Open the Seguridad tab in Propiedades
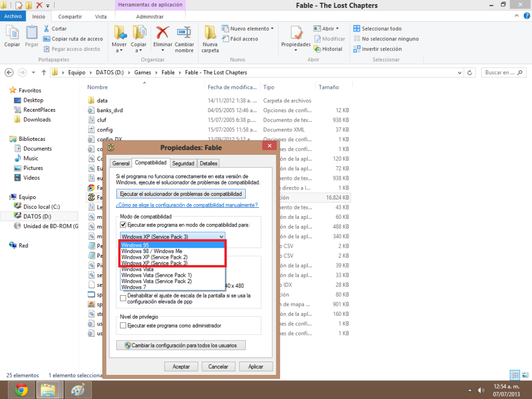 click(183, 163)
